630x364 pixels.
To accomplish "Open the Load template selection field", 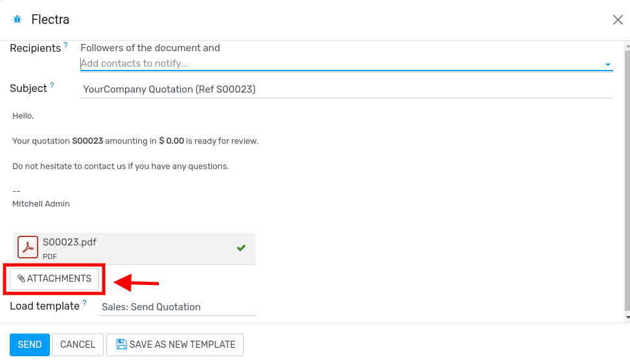I will tap(178, 307).
